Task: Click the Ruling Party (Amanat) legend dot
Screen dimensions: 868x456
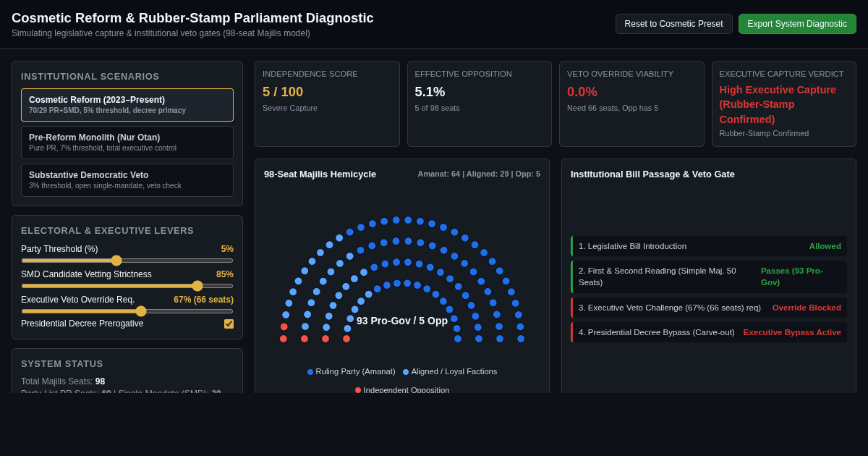Action: [x=310, y=372]
